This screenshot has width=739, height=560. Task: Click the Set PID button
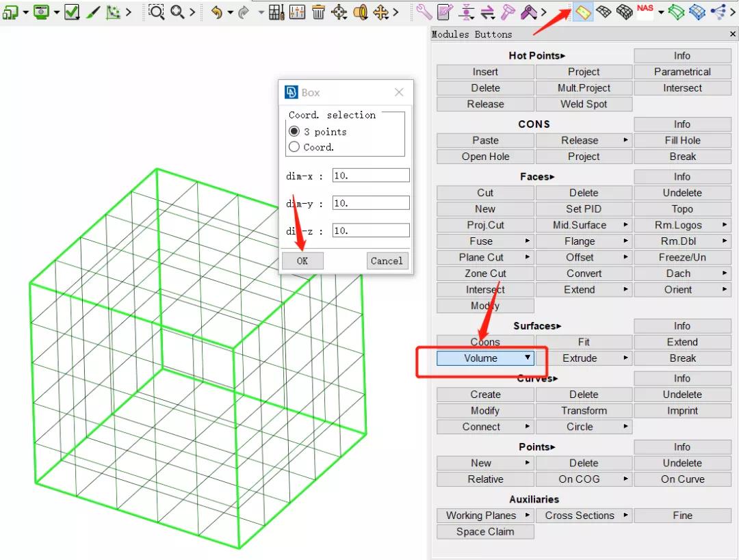584,209
